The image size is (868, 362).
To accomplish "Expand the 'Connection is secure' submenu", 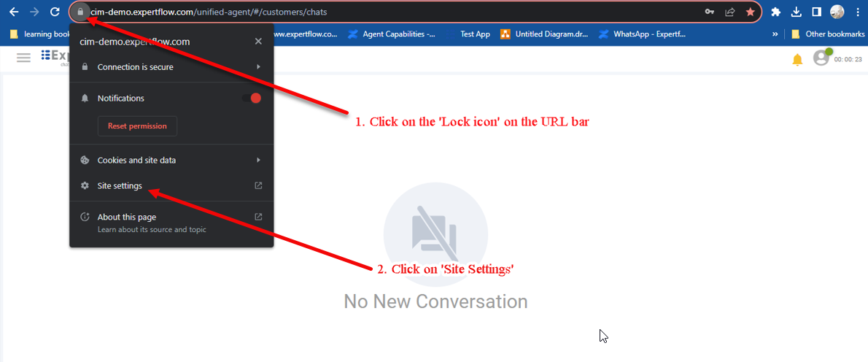I will (x=171, y=67).
